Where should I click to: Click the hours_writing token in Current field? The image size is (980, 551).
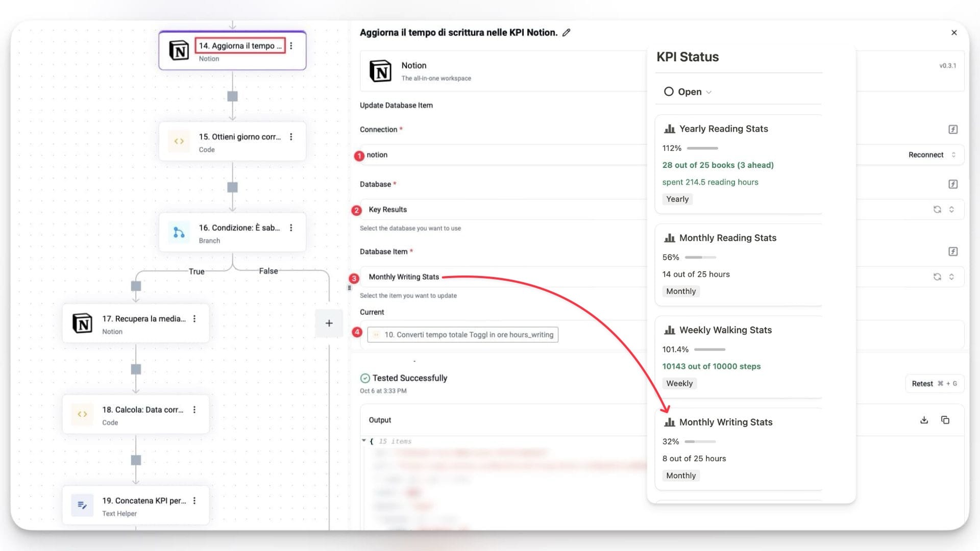click(463, 335)
